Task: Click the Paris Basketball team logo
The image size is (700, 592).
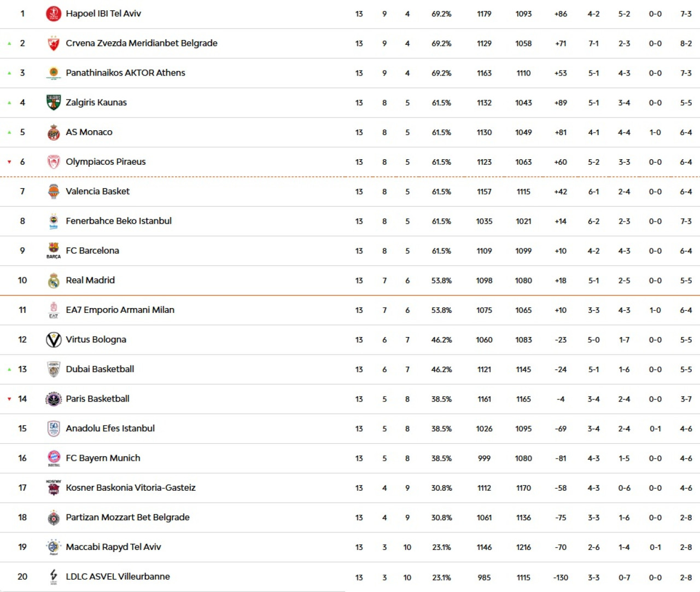Action: (x=54, y=399)
